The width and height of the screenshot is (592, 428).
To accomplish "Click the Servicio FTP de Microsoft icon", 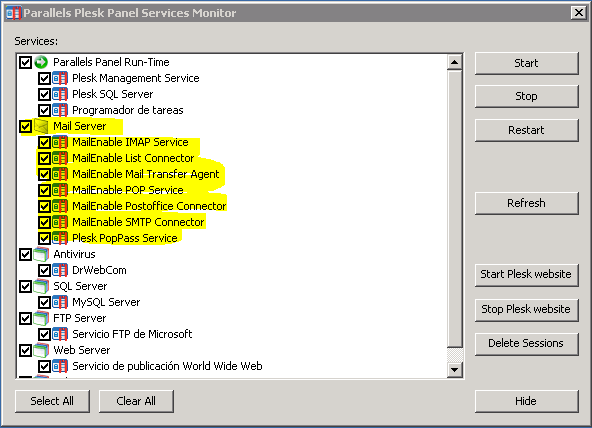I will click(60, 334).
